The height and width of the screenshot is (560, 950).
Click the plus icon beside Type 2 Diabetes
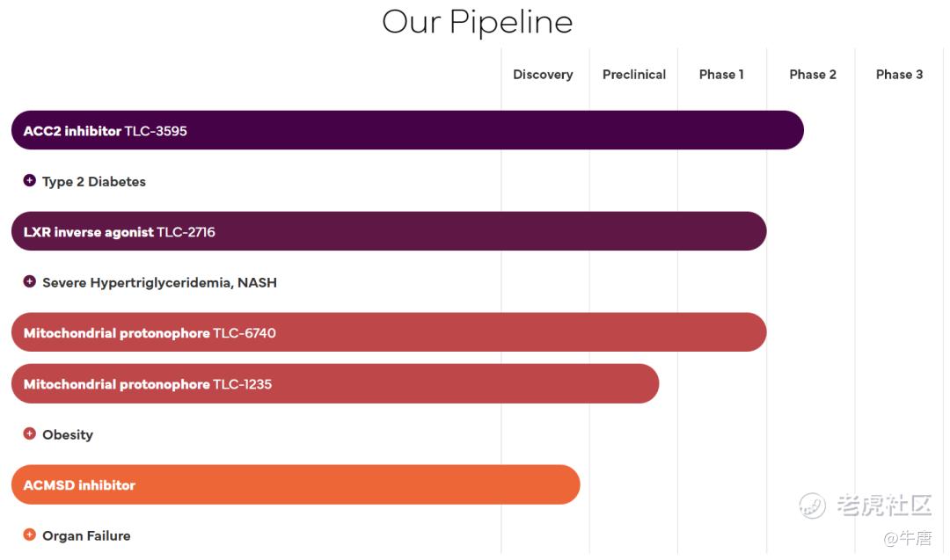click(x=30, y=181)
